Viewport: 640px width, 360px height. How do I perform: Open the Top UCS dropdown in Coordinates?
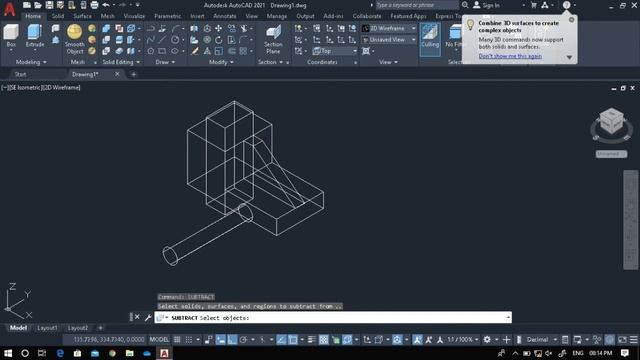pos(335,51)
